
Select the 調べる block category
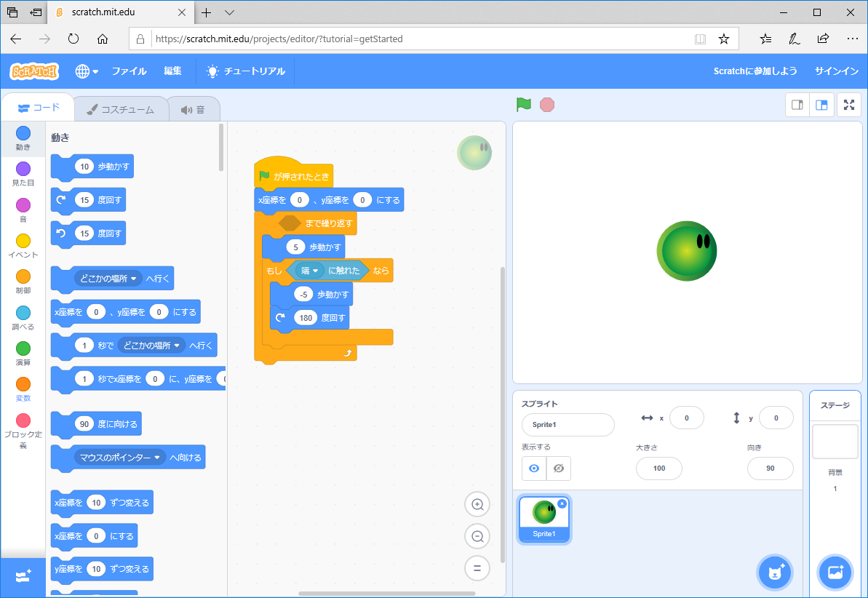[x=23, y=318]
